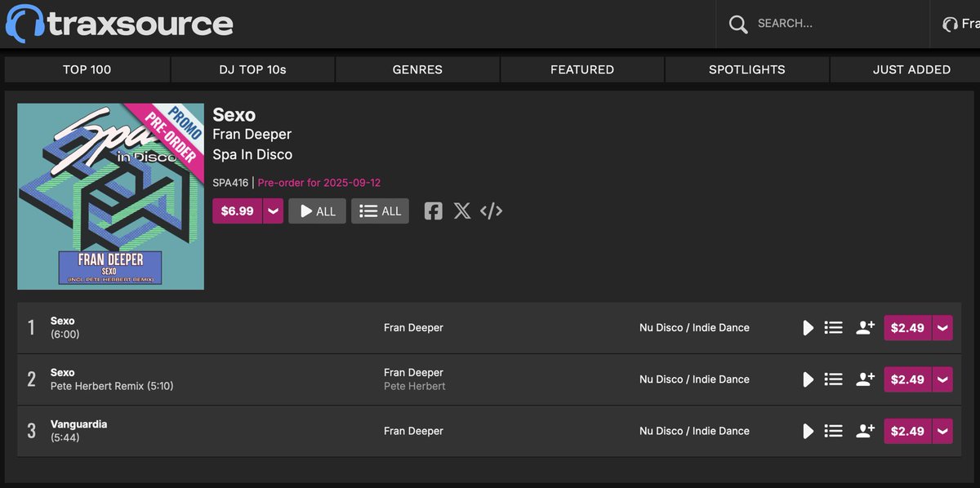Open Nu Disco / Indie Dance genre on track 1

(694, 327)
